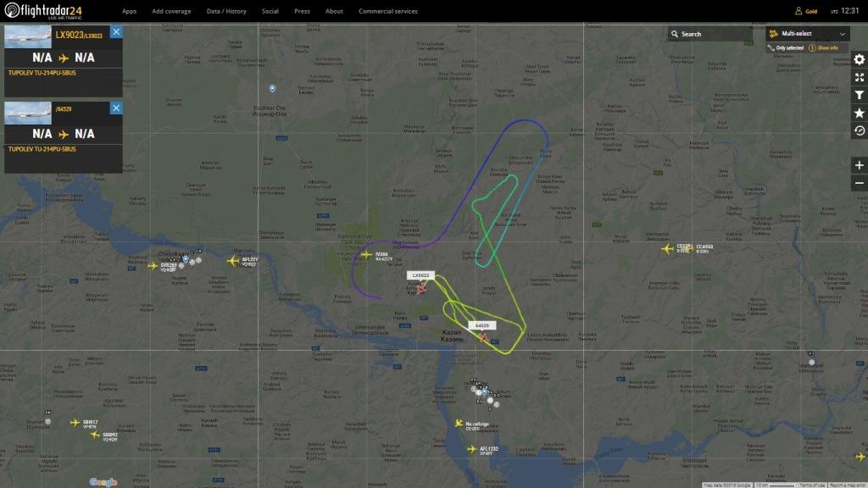Open the Data / History menu

coord(226,11)
